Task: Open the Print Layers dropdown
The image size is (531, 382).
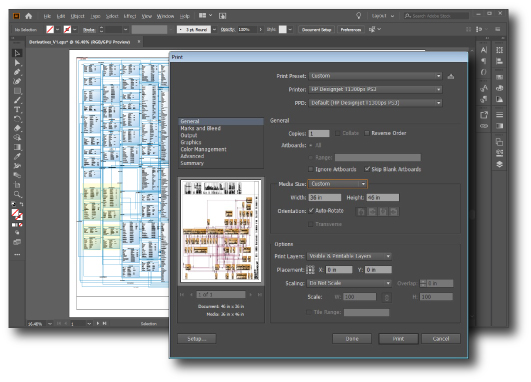Action: [x=349, y=256]
